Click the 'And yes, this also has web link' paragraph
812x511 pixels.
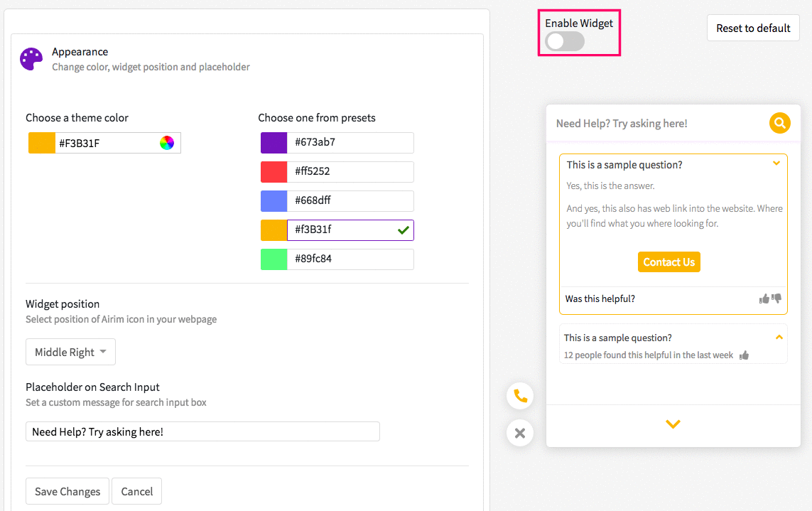674,216
